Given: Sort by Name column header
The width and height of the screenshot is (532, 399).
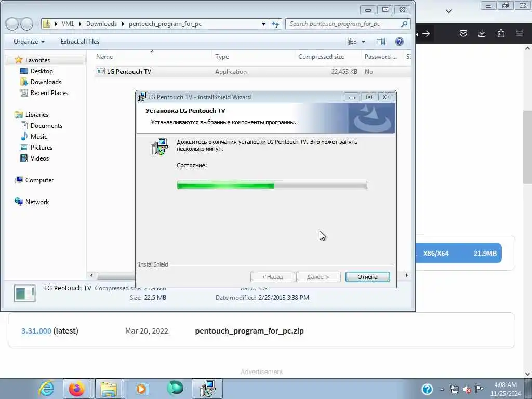Looking at the screenshot, I should point(104,56).
